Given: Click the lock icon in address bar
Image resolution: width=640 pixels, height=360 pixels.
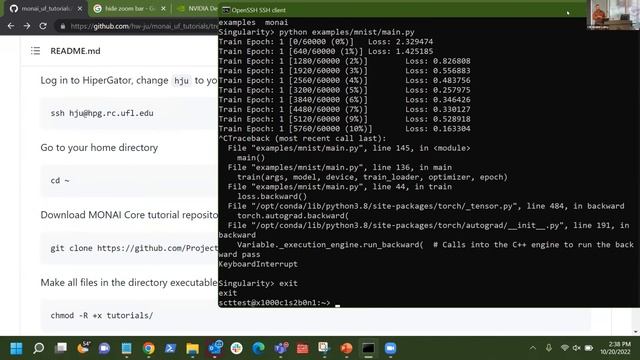Looking at the screenshot, I should [62, 26].
